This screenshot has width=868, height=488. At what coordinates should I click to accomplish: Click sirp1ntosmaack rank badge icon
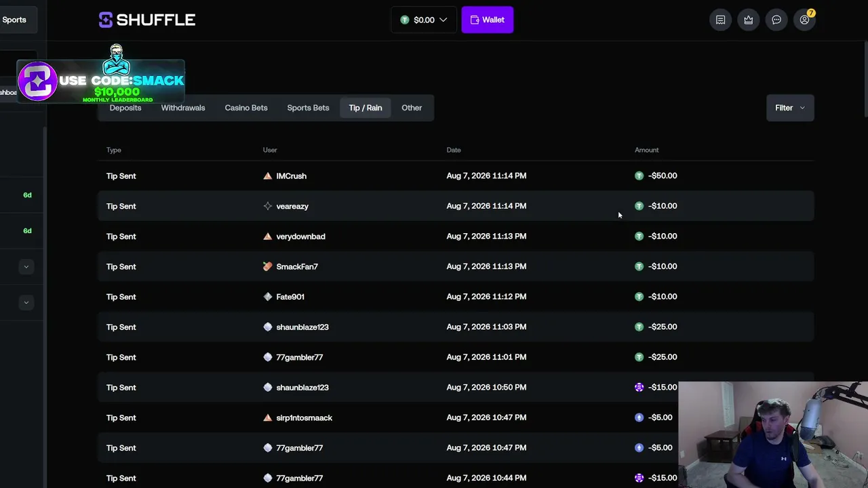coord(268,418)
